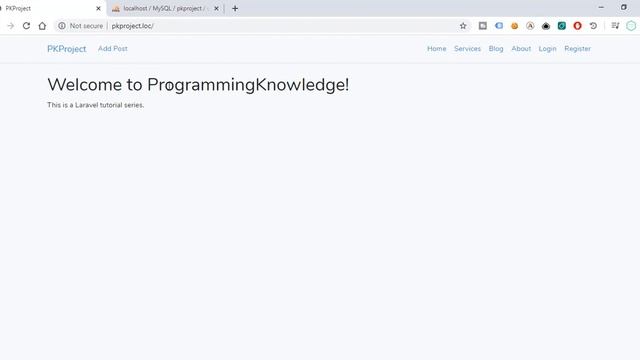Click the Welcome to ProgrammingKnowledge! heading
This screenshot has width=640, height=360.
pos(198,85)
